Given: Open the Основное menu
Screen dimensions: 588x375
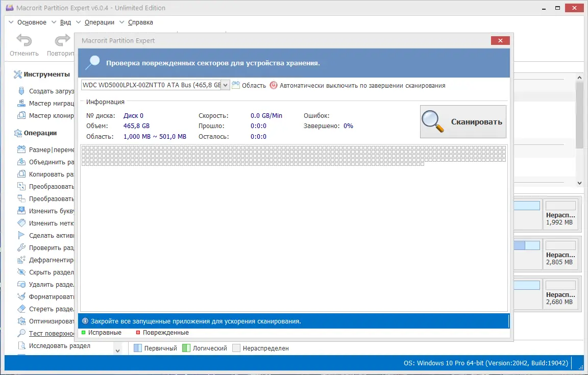Looking at the screenshot, I should click(x=32, y=22).
